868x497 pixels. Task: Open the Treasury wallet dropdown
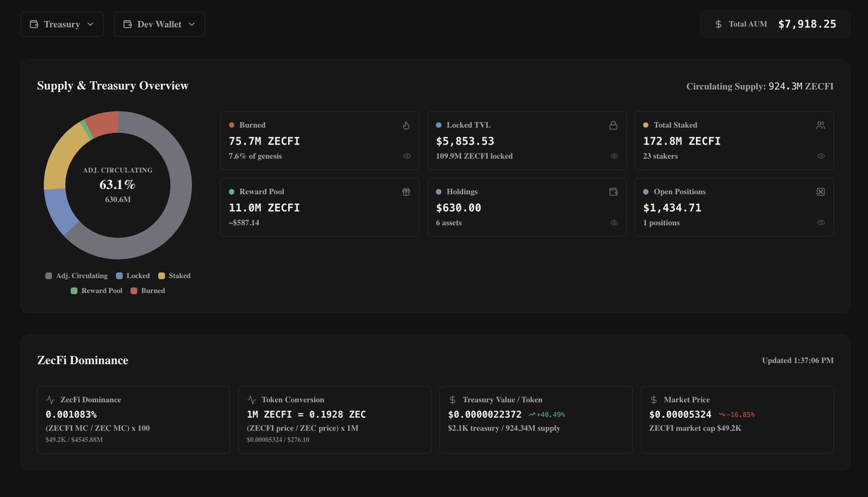(x=61, y=24)
